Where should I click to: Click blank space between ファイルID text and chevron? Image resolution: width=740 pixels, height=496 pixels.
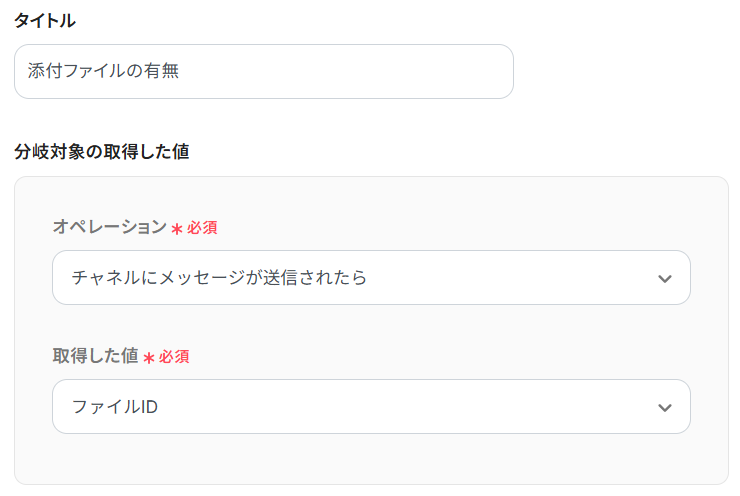pos(400,407)
